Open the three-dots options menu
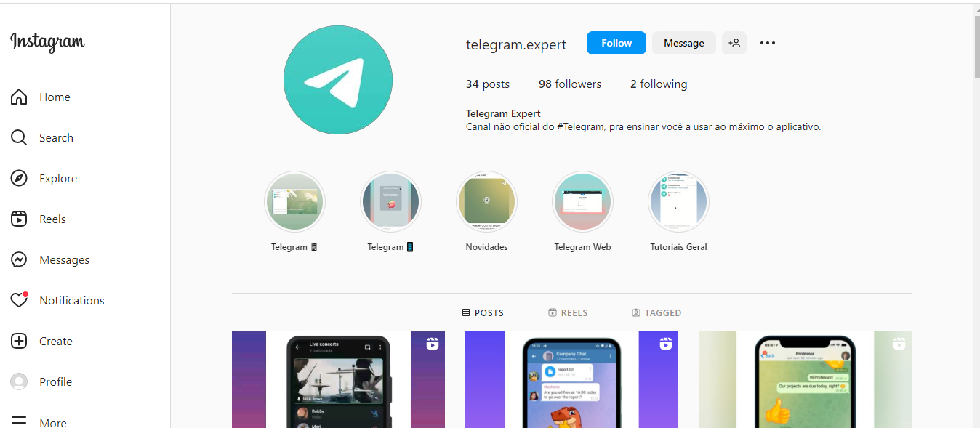 click(768, 43)
